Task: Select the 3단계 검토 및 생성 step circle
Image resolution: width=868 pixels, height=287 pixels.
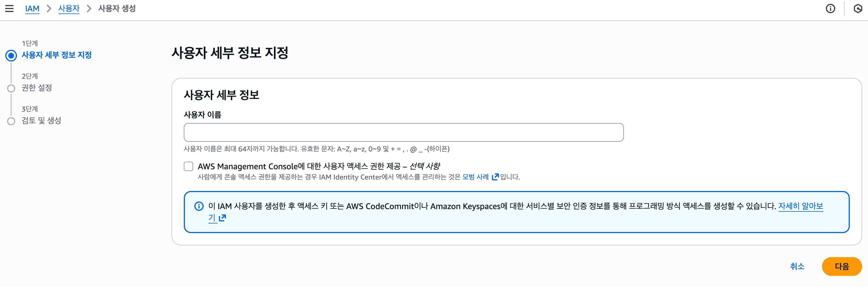Action: pos(11,121)
